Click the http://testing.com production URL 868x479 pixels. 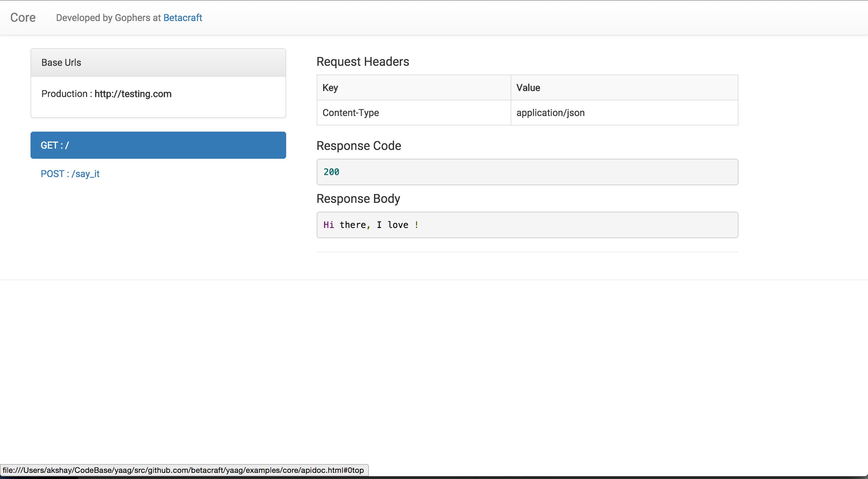pyautogui.click(x=133, y=94)
